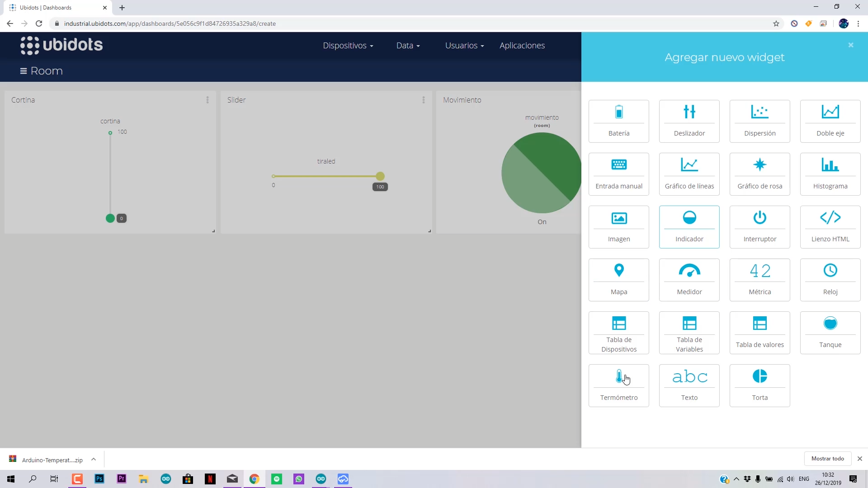This screenshot has height=488, width=868.
Task: Select the Histograma widget
Action: click(x=830, y=174)
